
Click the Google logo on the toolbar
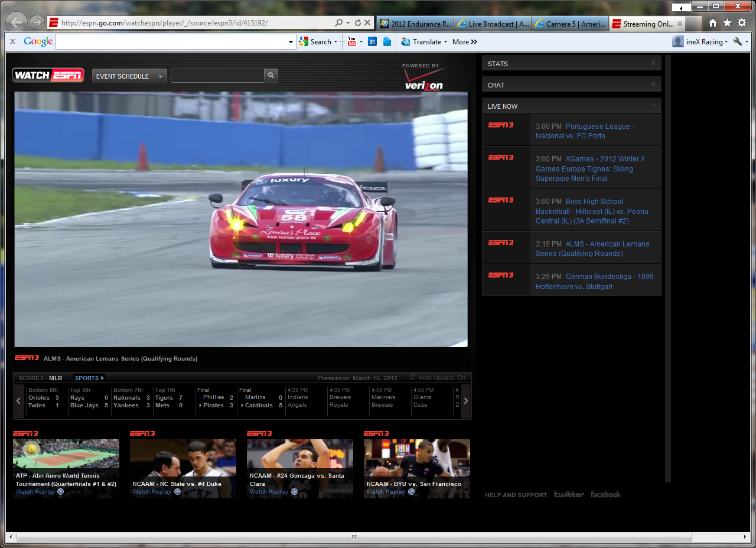click(x=38, y=41)
